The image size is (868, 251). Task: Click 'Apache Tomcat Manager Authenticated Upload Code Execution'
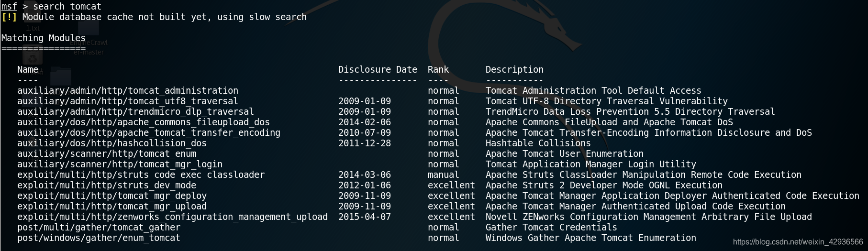tap(635, 207)
